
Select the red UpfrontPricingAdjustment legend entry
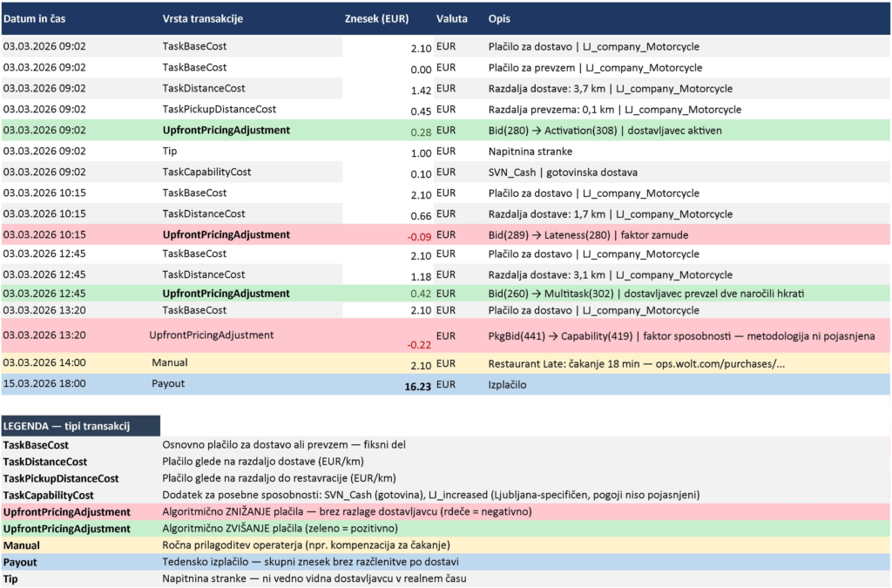[67, 511]
